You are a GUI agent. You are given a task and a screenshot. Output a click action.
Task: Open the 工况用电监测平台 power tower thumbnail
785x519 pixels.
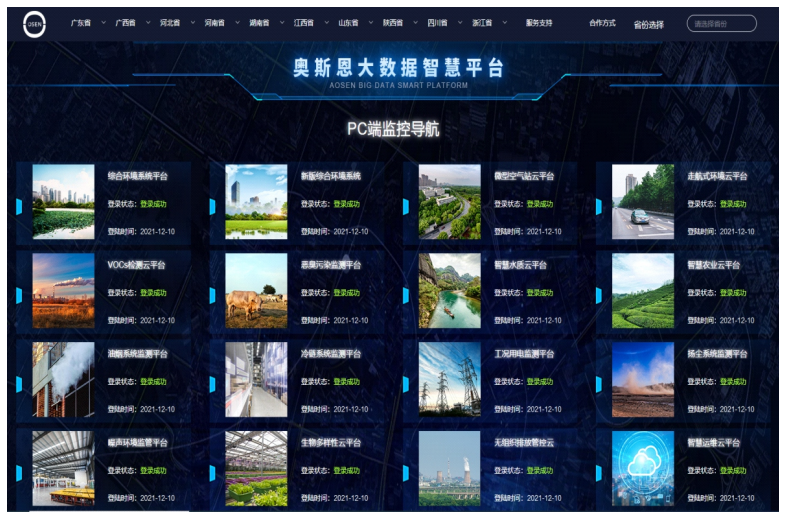coord(449,379)
